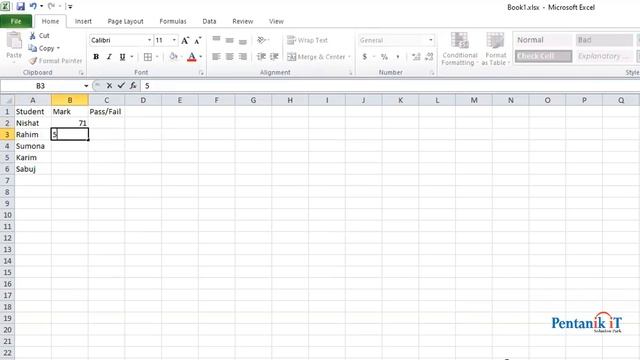Image resolution: width=640 pixels, height=360 pixels.
Task: Save the workbook with the floppy icon
Action: click(x=20, y=6)
